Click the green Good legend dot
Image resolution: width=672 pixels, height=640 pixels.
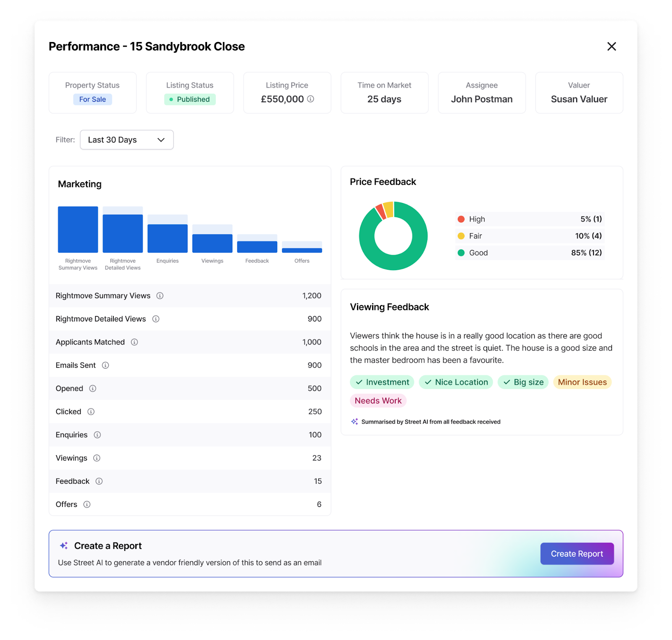[x=461, y=253]
